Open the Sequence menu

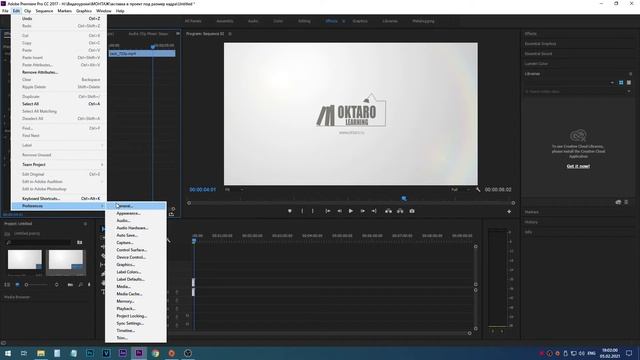click(44, 11)
